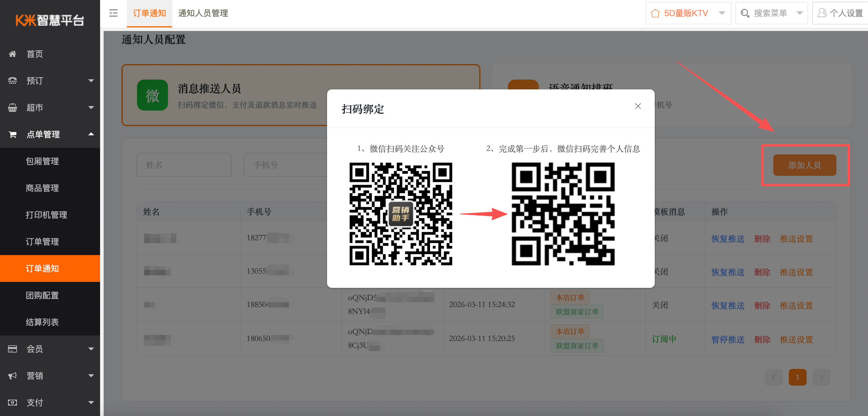Click 删除 for the 18850 row

click(x=762, y=305)
